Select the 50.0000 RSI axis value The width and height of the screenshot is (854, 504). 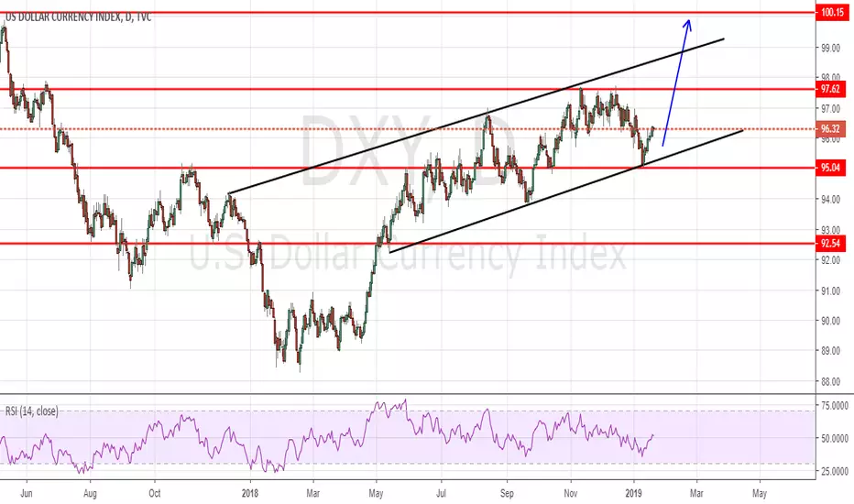(x=835, y=438)
